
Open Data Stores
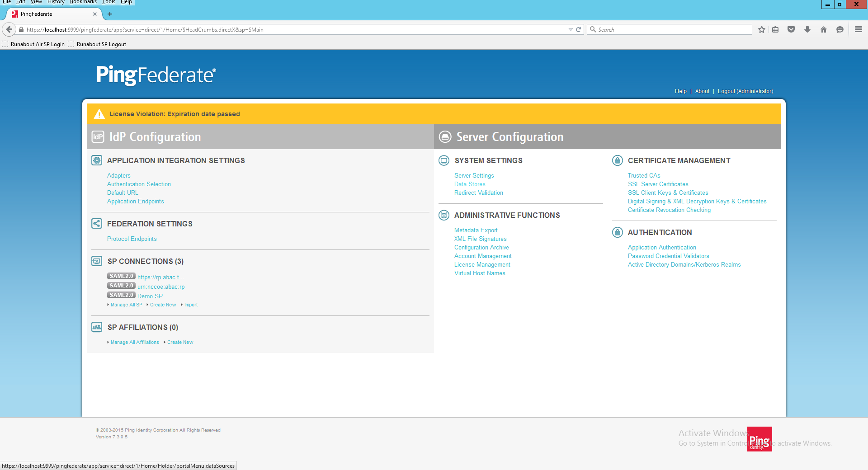coord(470,184)
